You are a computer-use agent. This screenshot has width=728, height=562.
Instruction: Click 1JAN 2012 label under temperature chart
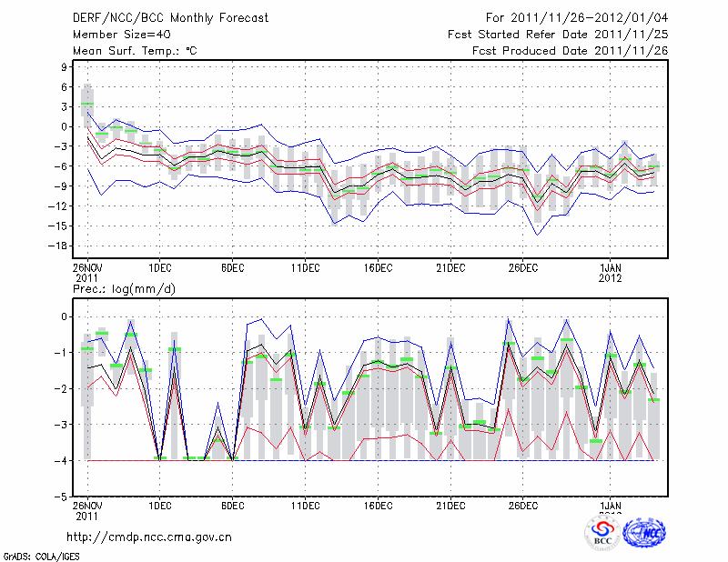tap(612, 272)
